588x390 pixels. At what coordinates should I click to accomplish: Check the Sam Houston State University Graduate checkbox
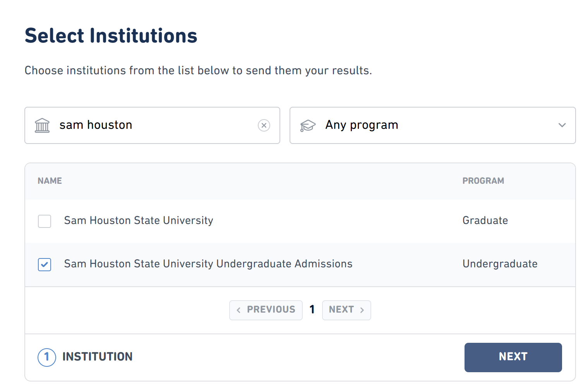[45, 221]
